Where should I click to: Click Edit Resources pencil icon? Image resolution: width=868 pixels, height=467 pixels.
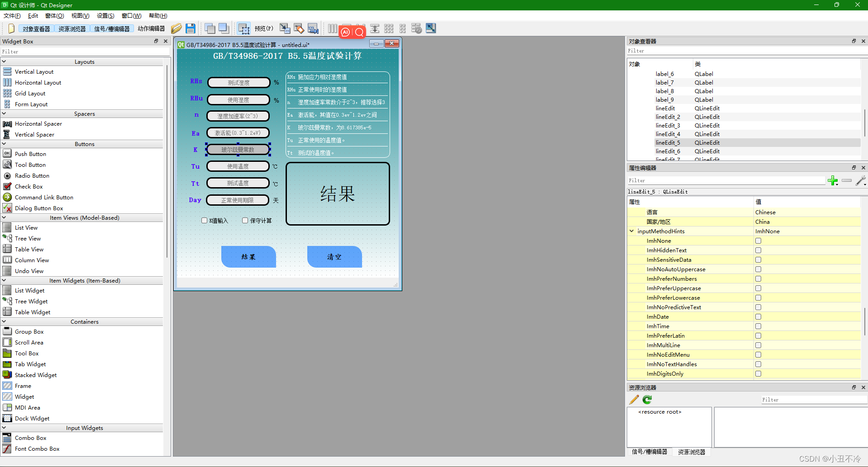pos(634,400)
